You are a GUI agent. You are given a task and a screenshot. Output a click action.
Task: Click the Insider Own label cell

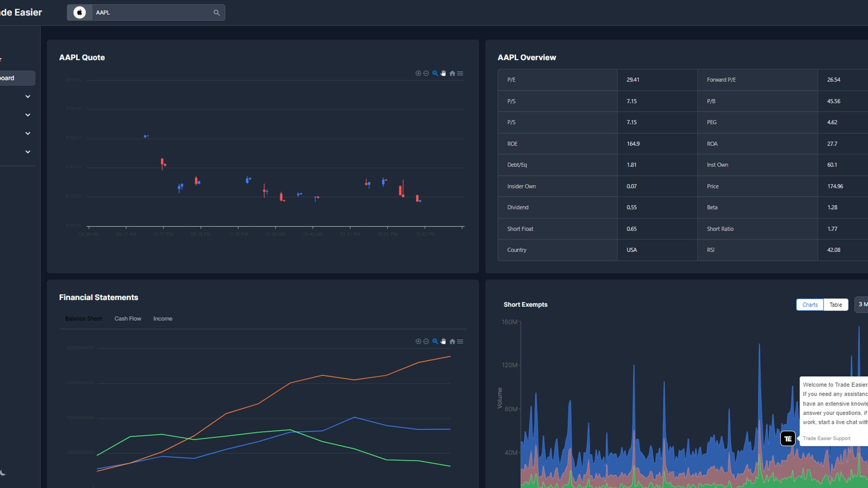point(557,186)
